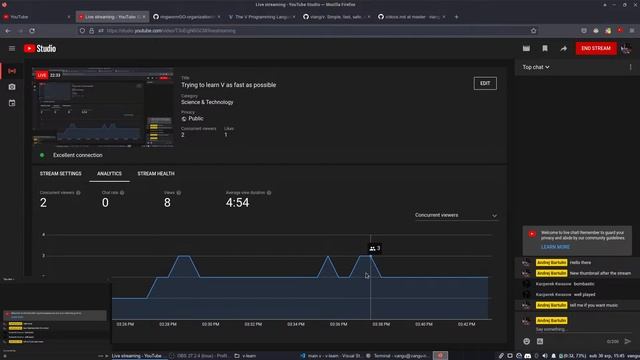Viewport: 640px width, 360px height.
Task: Expand the Top chat dropdown
Action: (536, 67)
